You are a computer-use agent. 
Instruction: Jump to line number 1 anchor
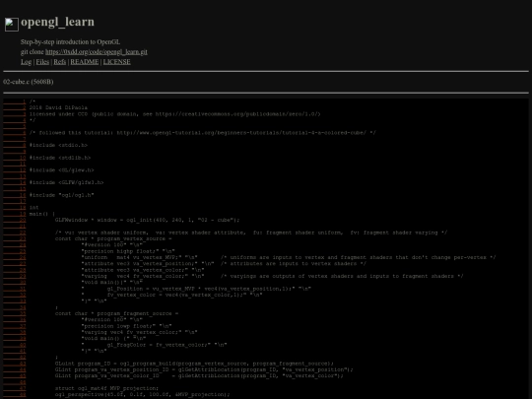click(x=15, y=101)
